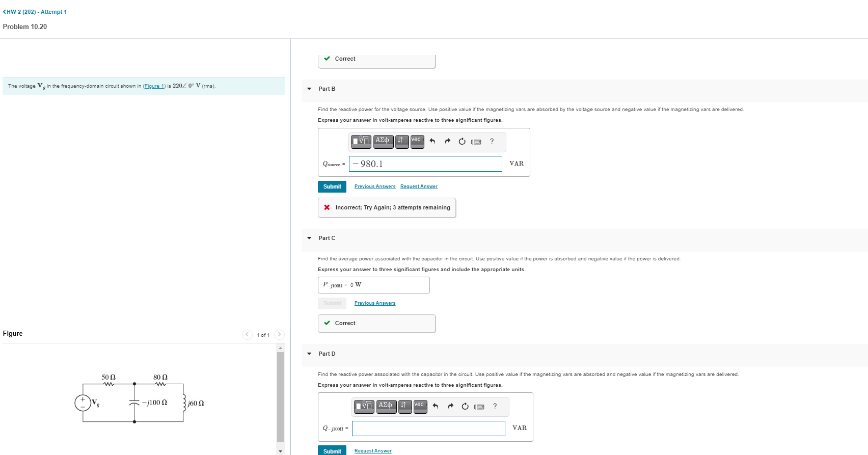Go to previous figure
The height and width of the screenshot is (455, 868).
pyautogui.click(x=247, y=334)
